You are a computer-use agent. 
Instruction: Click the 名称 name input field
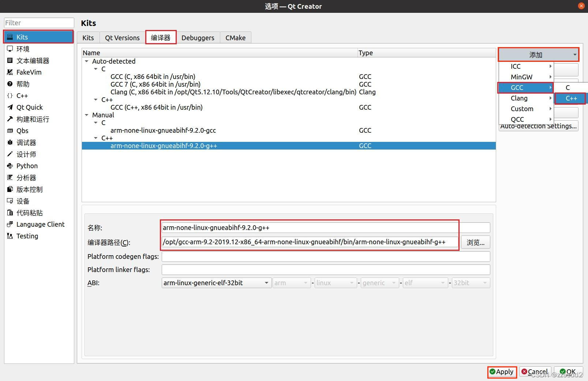coord(326,227)
